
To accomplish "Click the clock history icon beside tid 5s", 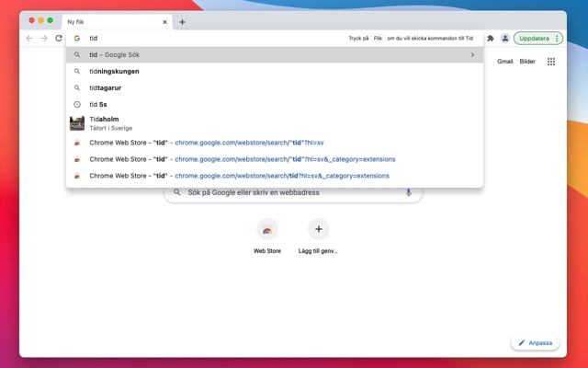I will pyautogui.click(x=77, y=104).
